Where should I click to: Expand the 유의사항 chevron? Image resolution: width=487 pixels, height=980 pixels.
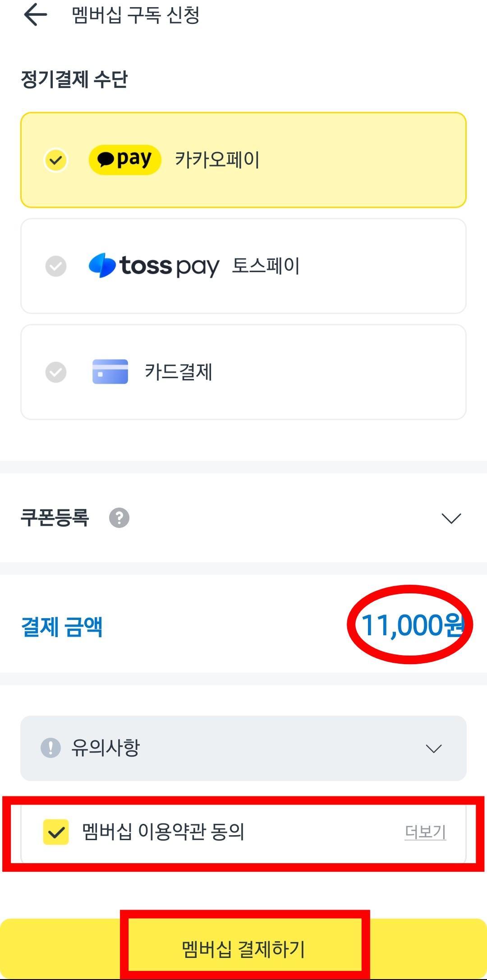(x=434, y=749)
